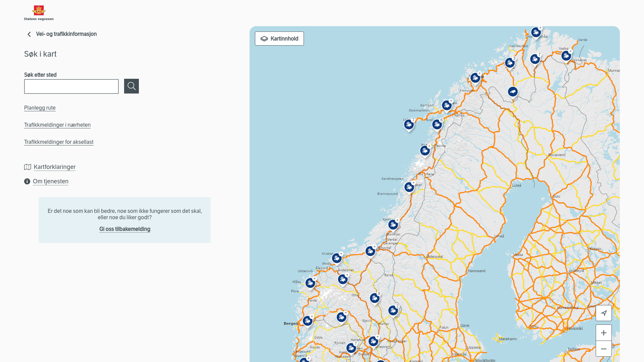Open Trafikkmeldinger for aksellast
This screenshot has width=644, height=362.
click(59, 142)
